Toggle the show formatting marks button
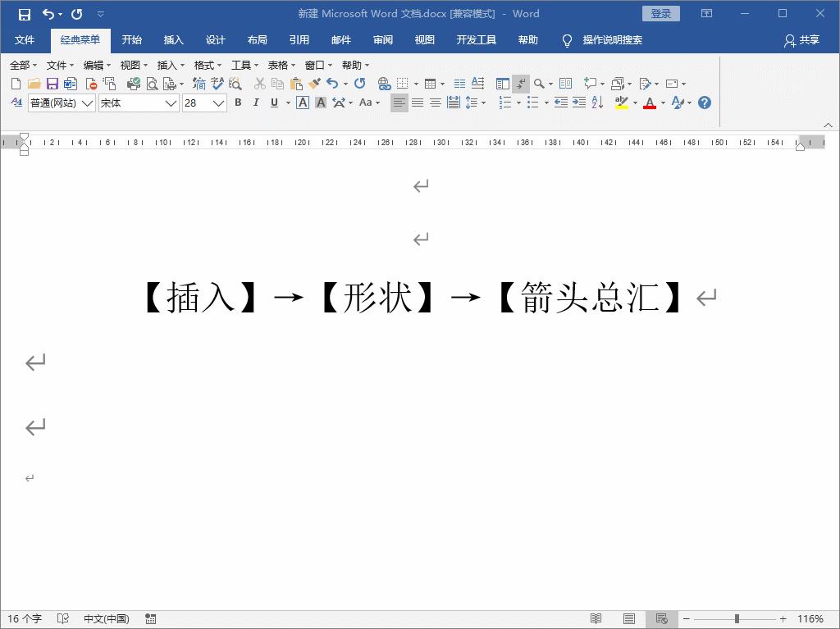The width and height of the screenshot is (840, 629). [x=522, y=83]
